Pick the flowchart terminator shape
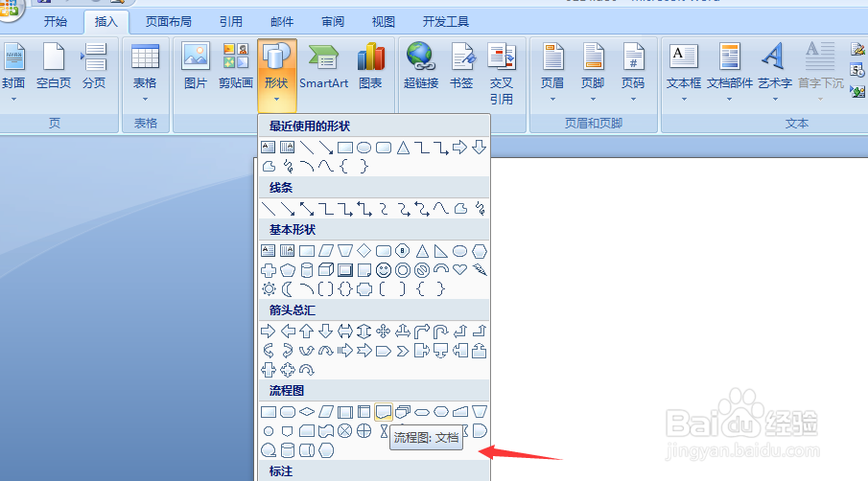The width and height of the screenshot is (868, 481). pos(422,412)
